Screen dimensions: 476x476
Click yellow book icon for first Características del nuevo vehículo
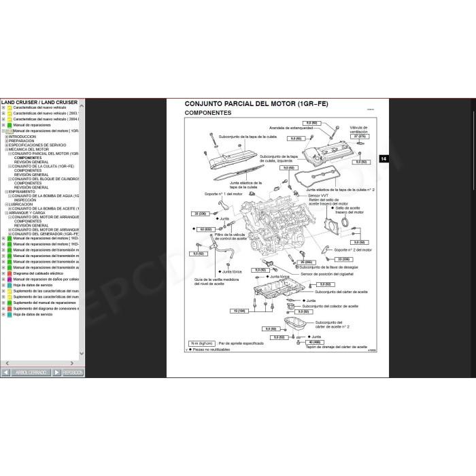[10, 107]
